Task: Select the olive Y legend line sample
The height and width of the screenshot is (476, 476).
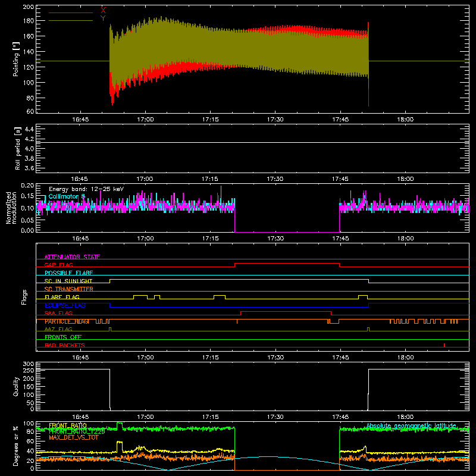Action: pos(71,21)
